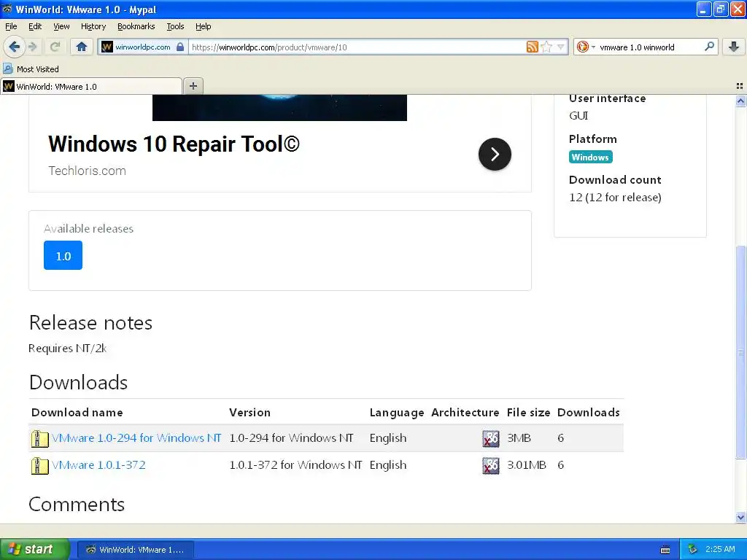Click the winworldpc.com site identity icon

pos(107,47)
